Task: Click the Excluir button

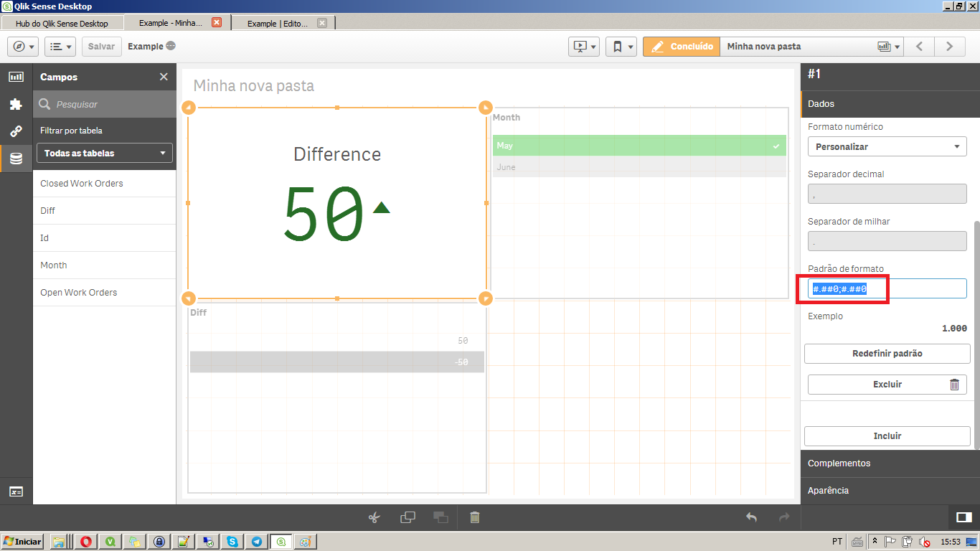Action: point(887,385)
